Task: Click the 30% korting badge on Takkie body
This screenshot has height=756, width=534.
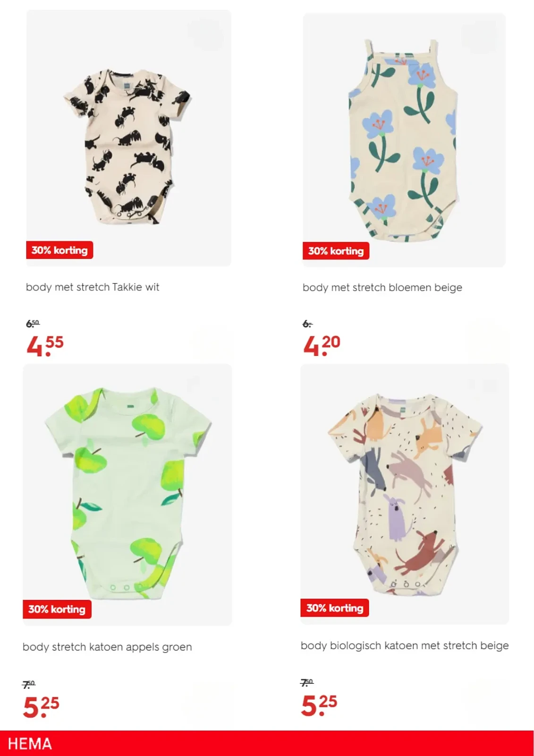Action: (x=59, y=250)
